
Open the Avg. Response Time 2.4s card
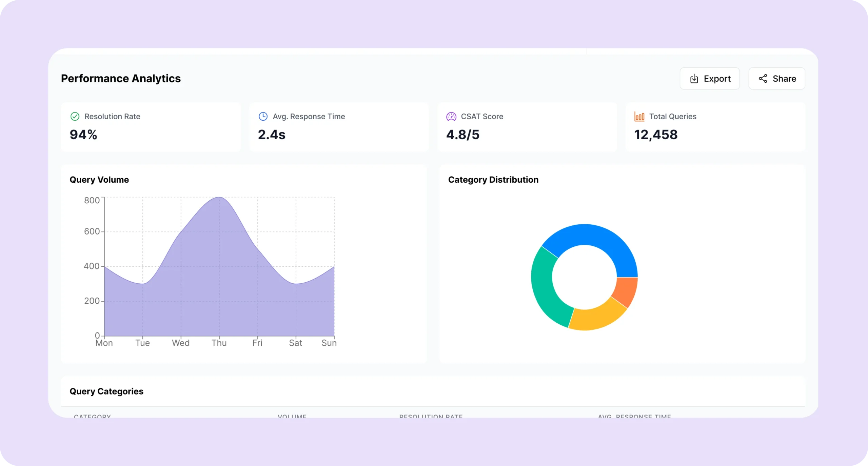tap(339, 127)
